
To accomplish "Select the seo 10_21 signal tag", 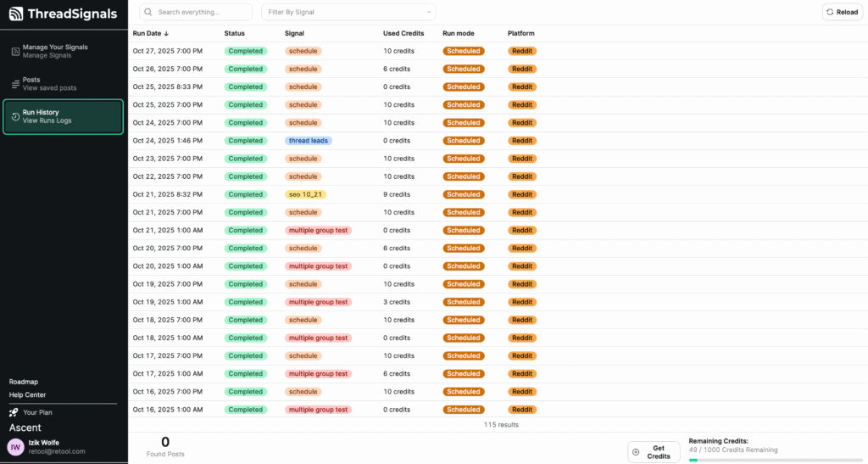I will (x=305, y=194).
